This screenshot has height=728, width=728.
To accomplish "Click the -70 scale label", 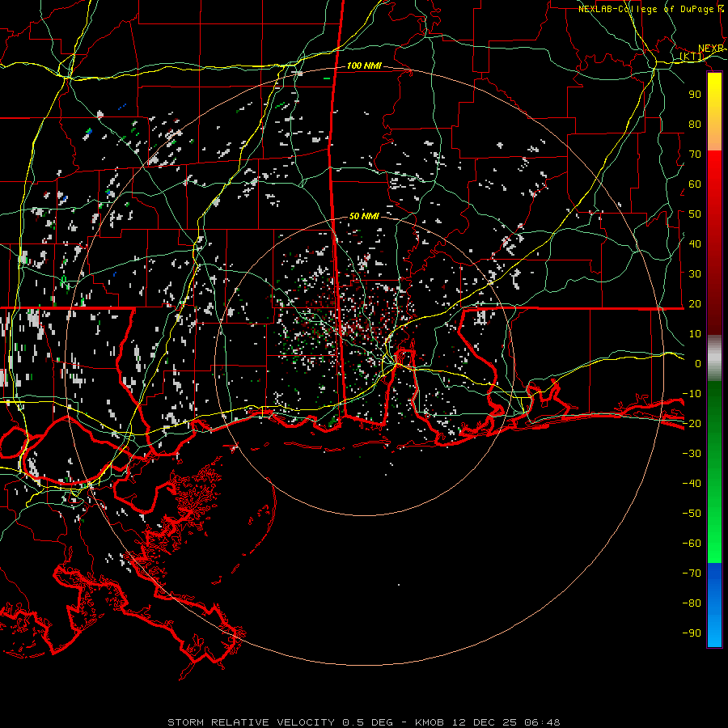I will [692, 574].
